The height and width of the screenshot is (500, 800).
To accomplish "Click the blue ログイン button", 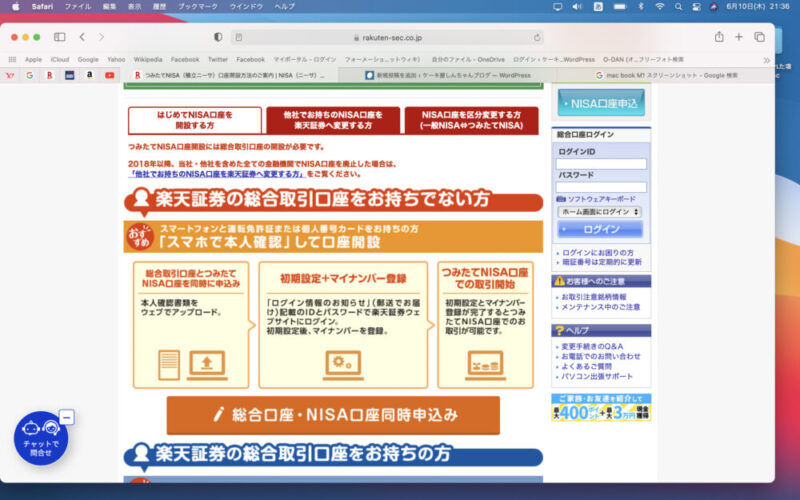I will [x=600, y=229].
